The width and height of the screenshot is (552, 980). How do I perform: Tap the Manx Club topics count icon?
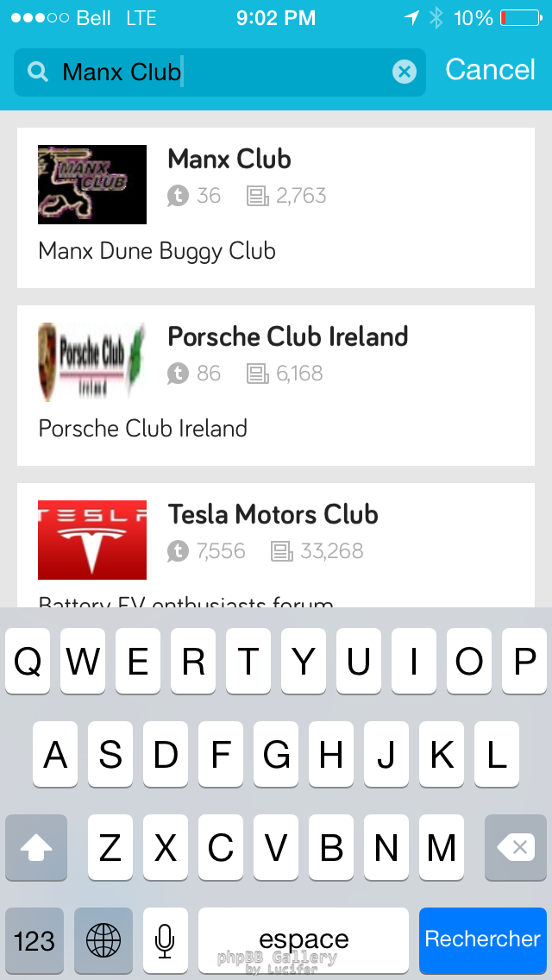[178, 197]
